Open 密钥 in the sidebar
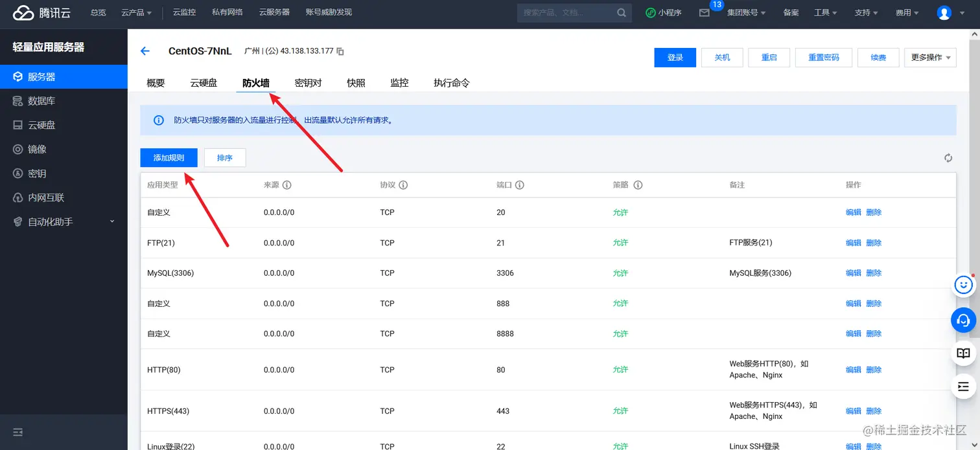This screenshot has width=980, height=450. pyautogui.click(x=64, y=174)
